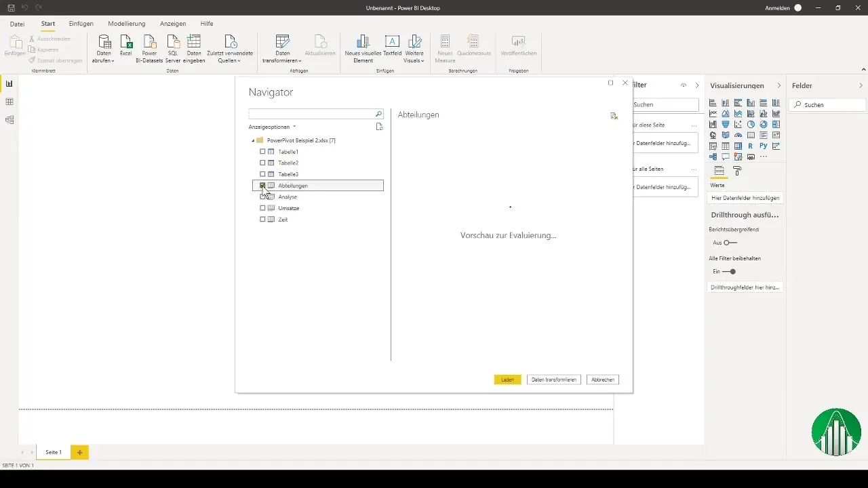Click the Abbrechen button
The height and width of the screenshot is (488, 868).
(x=603, y=380)
